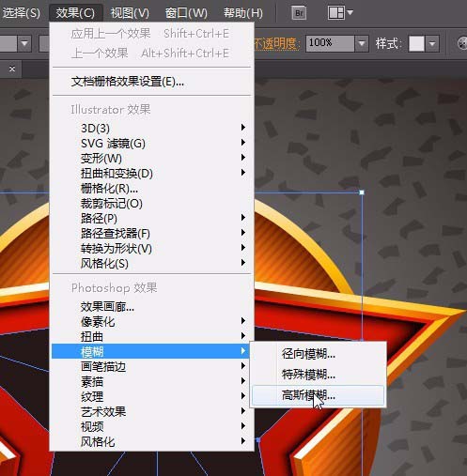The width and height of the screenshot is (467, 476).
Task: Choose 栅格化(R)... effect
Action: pyautogui.click(x=151, y=188)
